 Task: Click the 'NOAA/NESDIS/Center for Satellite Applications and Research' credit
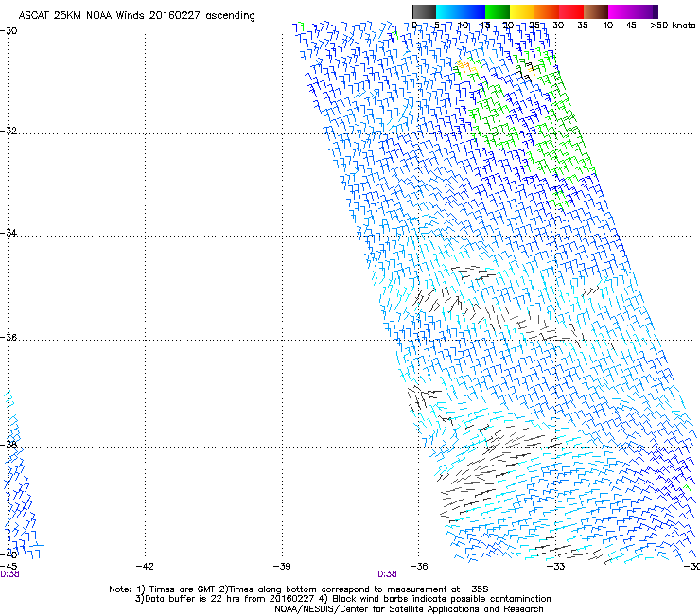[409, 609]
